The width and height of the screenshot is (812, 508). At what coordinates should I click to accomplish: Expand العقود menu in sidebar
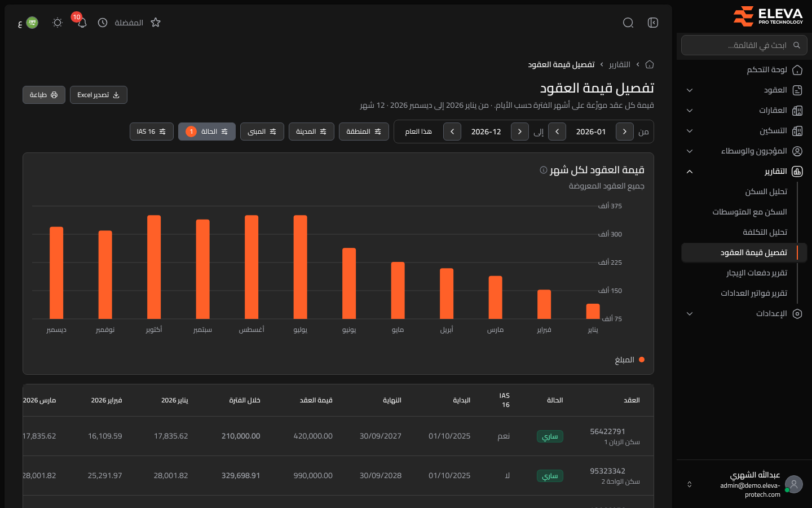point(742,90)
